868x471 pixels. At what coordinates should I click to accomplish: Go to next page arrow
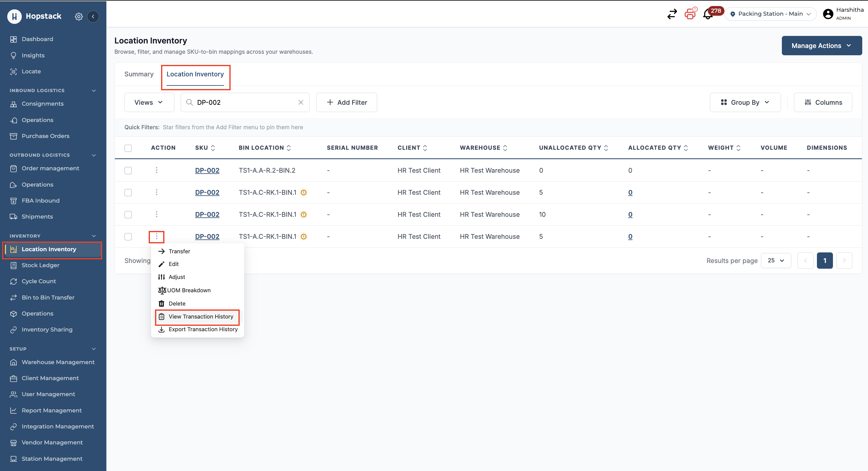[x=844, y=260]
